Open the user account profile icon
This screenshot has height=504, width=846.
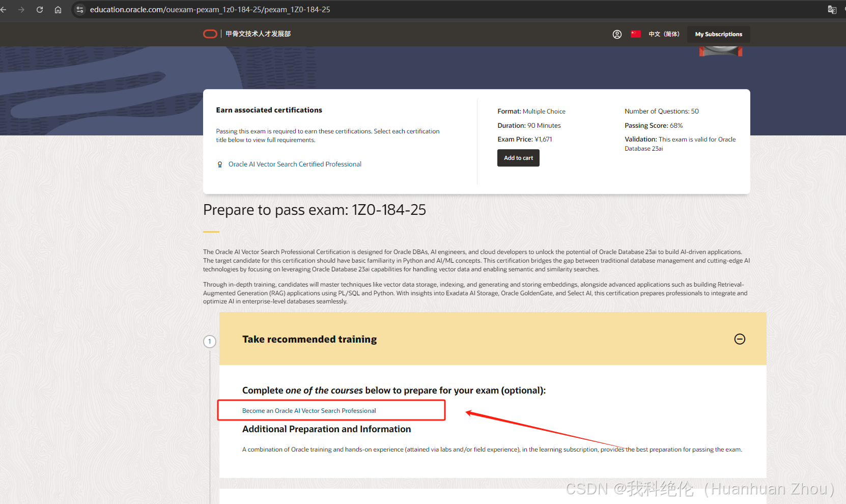[x=617, y=34]
